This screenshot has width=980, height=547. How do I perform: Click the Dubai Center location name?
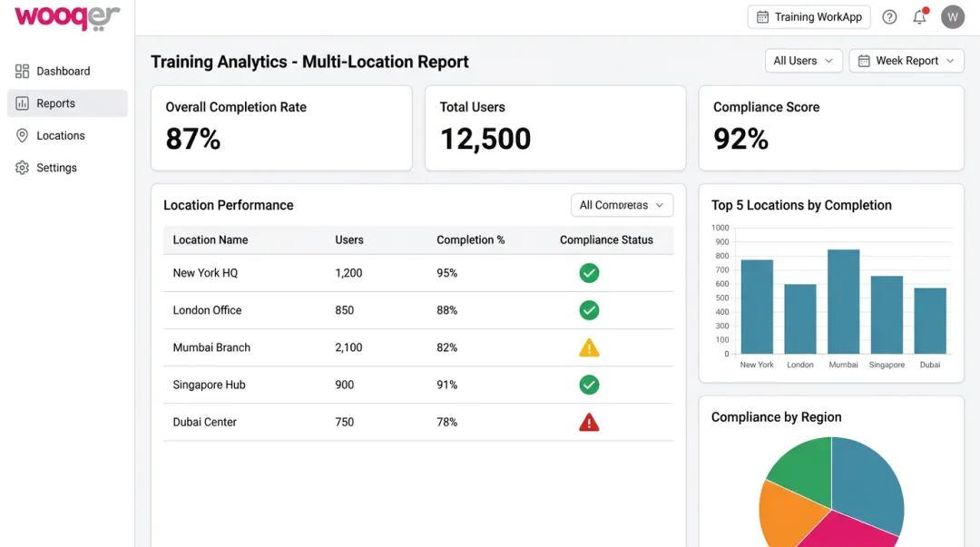pos(204,422)
